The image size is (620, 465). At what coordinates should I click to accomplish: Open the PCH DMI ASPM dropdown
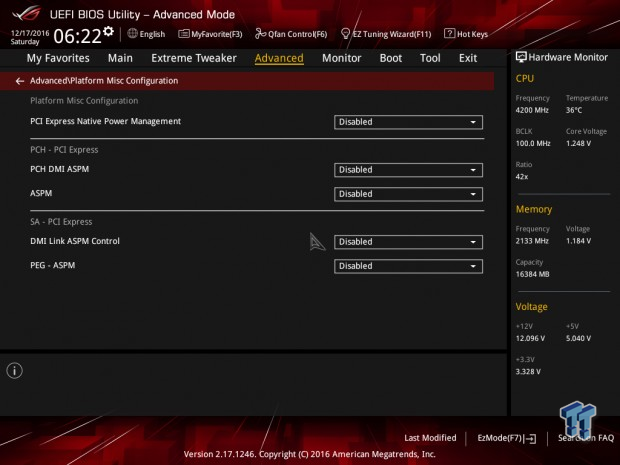click(x=408, y=170)
